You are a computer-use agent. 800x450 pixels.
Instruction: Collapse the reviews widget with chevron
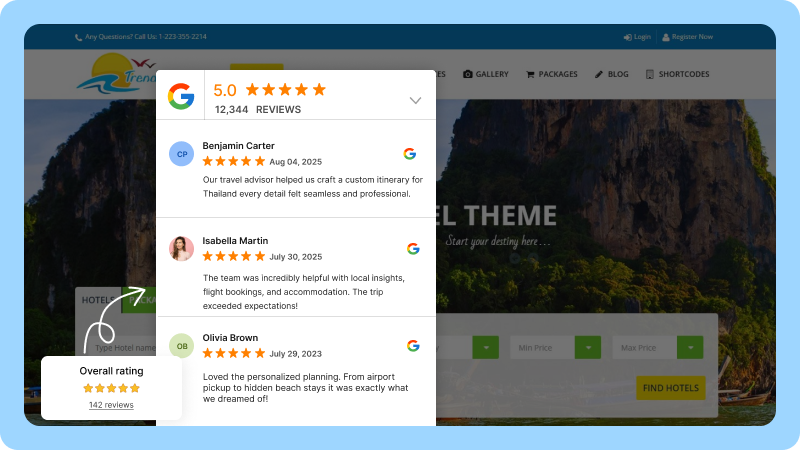(x=415, y=100)
